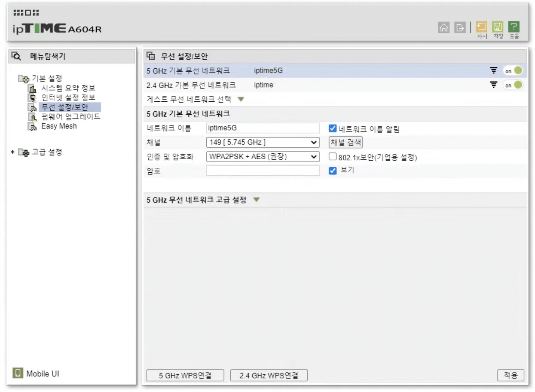Click the logout icon in header
This screenshot has width=535, height=392.
(460, 27)
